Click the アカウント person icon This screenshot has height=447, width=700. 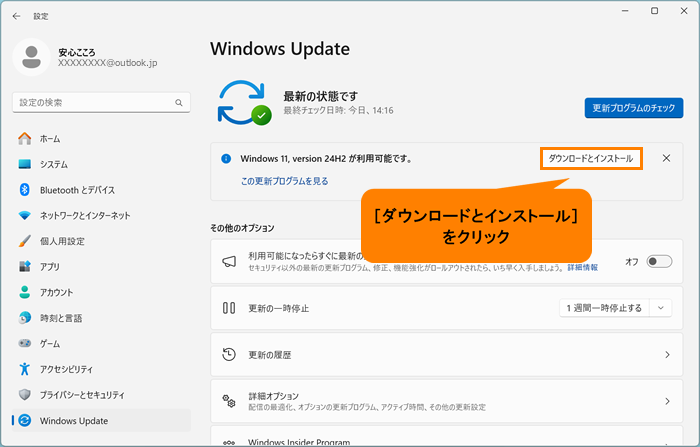click(x=25, y=292)
